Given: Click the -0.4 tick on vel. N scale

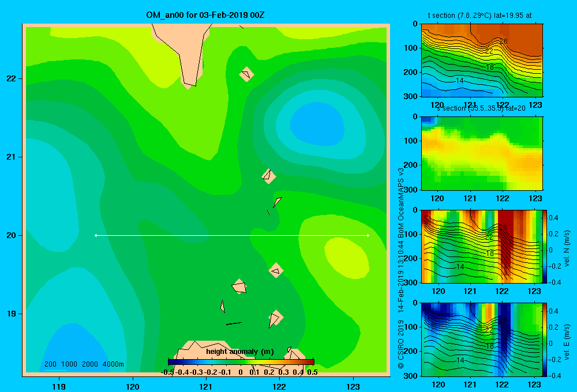Looking at the screenshot, I should [554, 282].
